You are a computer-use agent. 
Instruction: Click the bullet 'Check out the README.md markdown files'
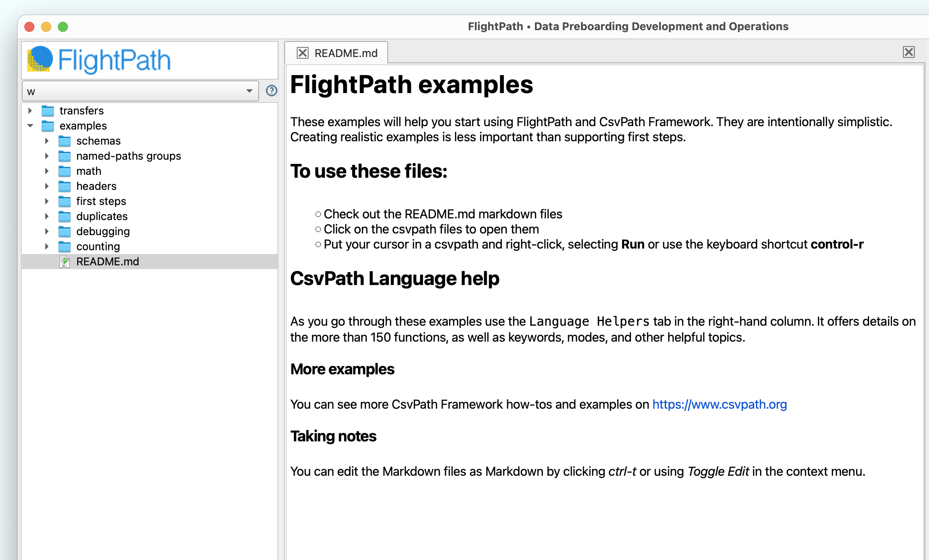tap(443, 214)
